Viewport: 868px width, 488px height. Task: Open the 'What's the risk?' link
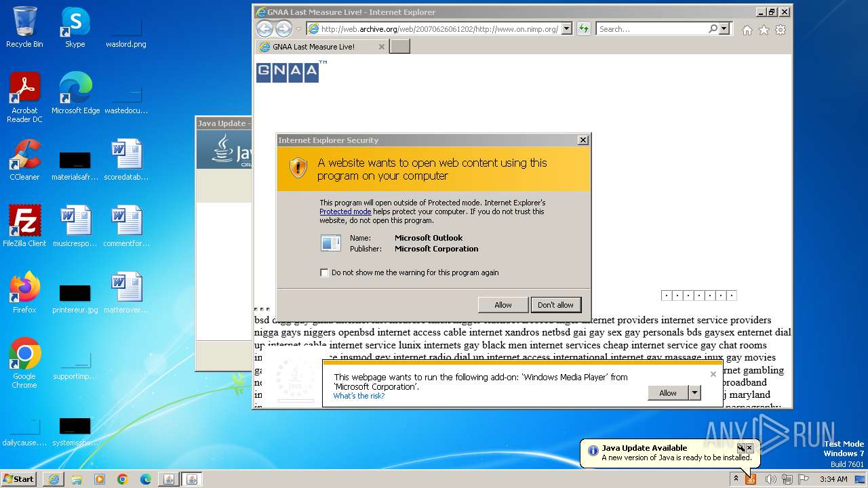[359, 396]
